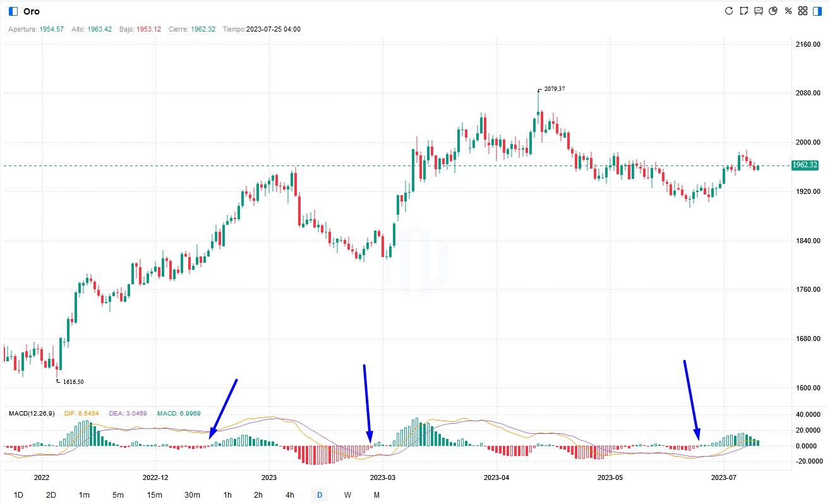The height and width of the screenshot is (504, 830).
Task: Click the 2079.37 high price marker
Action: click(x=554, y=89)
